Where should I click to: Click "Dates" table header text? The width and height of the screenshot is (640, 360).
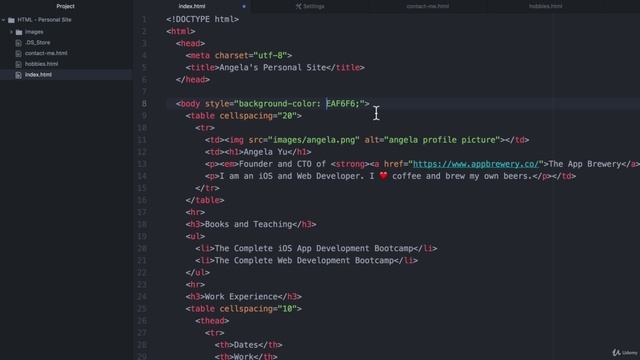[246, 345]
